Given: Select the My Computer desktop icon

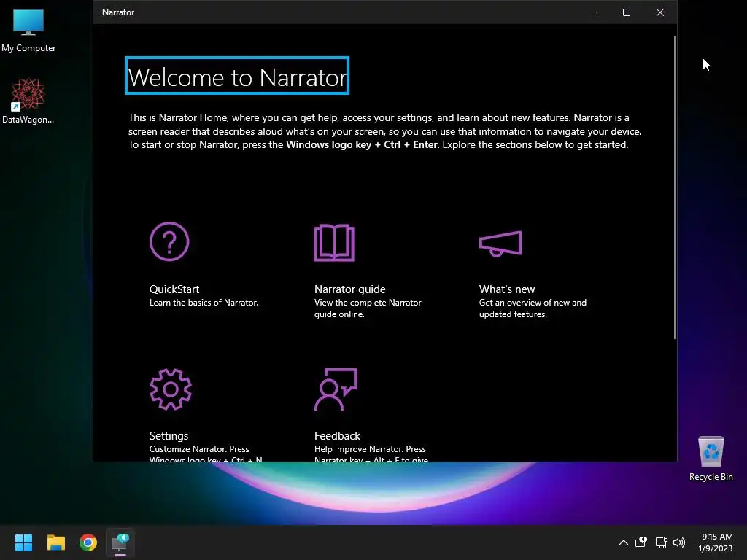Looking at the screenshot, I should click(x=28, y=31).
